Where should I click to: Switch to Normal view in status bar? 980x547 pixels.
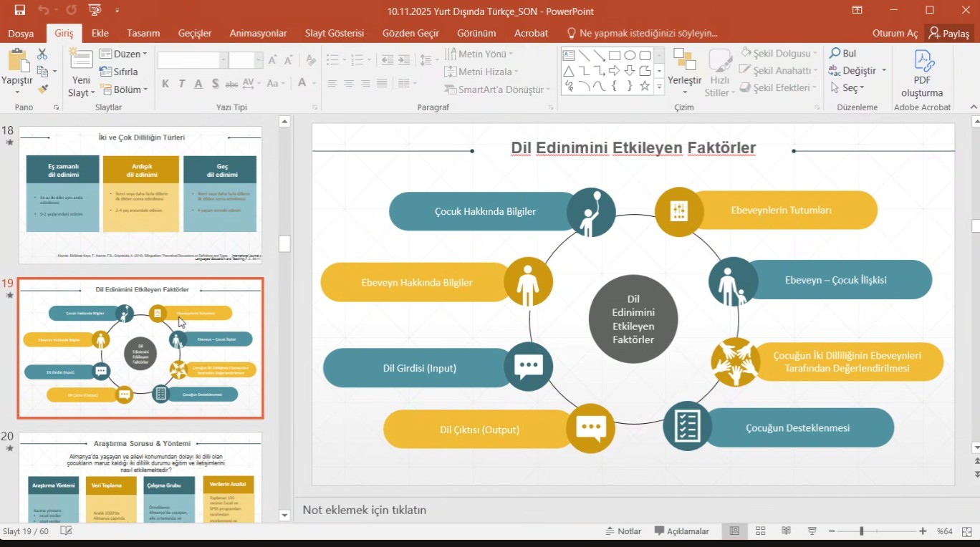click(x=734, y=531)
